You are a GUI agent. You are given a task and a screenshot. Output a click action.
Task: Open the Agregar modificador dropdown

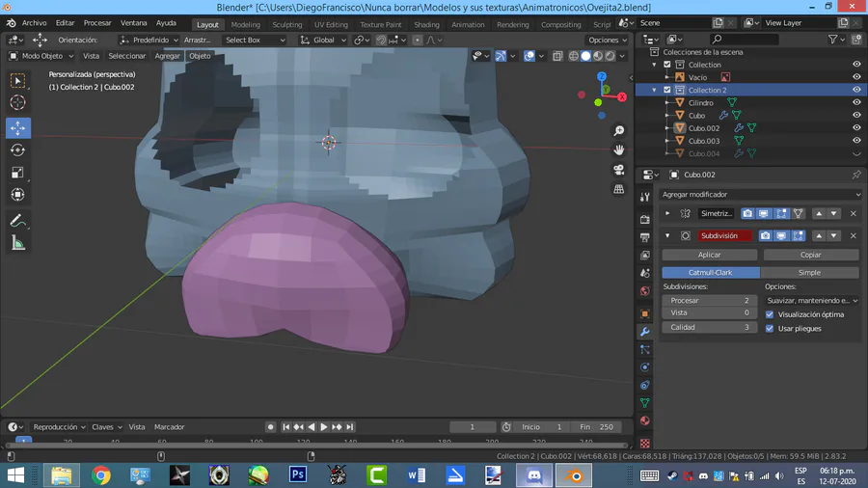760,195
